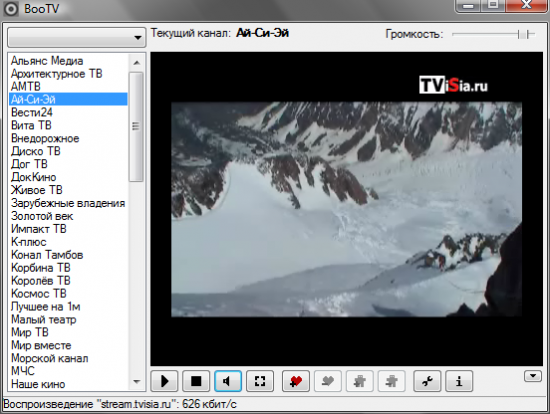Open the channel category combo box
The image size is (550, 414).
[76, 38]
